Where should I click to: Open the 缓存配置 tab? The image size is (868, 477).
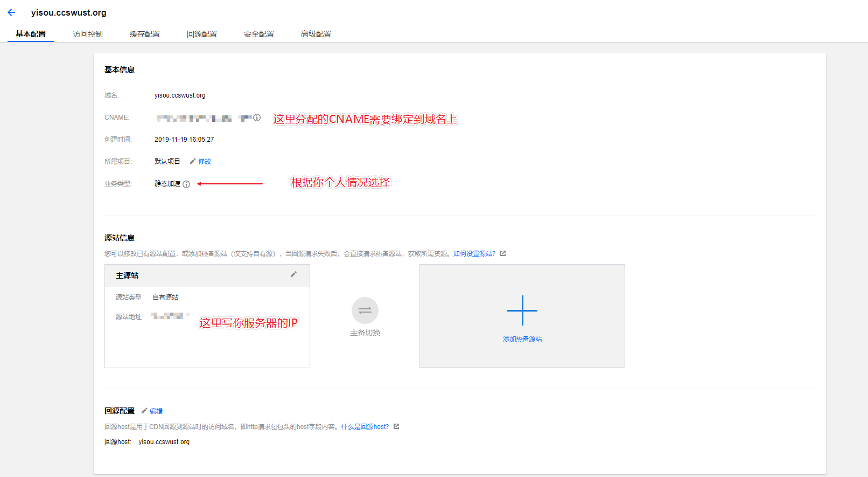click(x=145, y=34)
